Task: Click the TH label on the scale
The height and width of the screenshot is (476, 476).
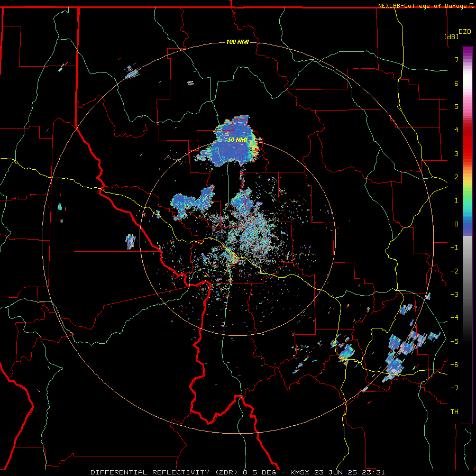Action: [x=454, y=412]
